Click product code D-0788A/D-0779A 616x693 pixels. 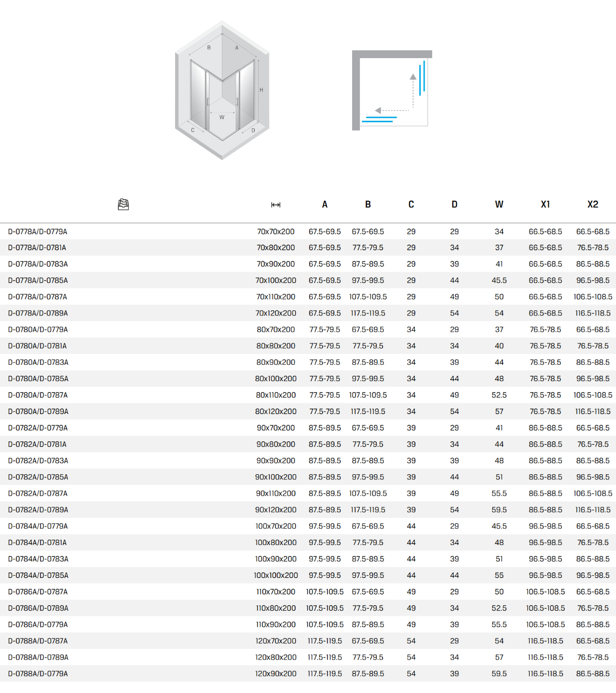coord(38,673)
